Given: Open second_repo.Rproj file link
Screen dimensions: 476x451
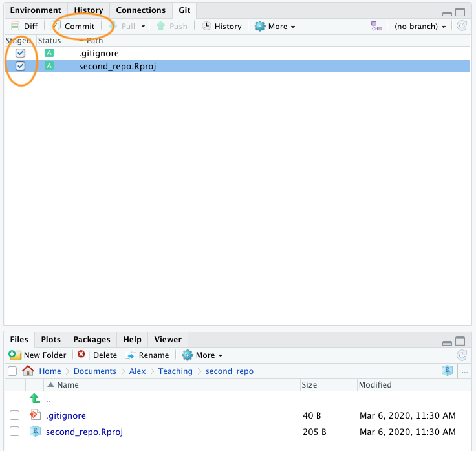Looking at the screenshot, I should click(x=84, y=432).
